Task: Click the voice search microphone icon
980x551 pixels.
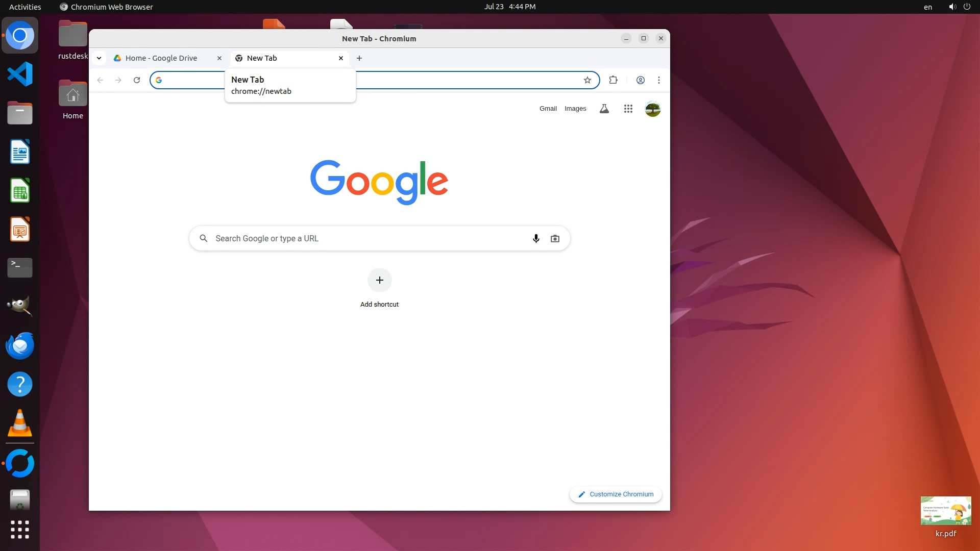Action: point(536,238)
